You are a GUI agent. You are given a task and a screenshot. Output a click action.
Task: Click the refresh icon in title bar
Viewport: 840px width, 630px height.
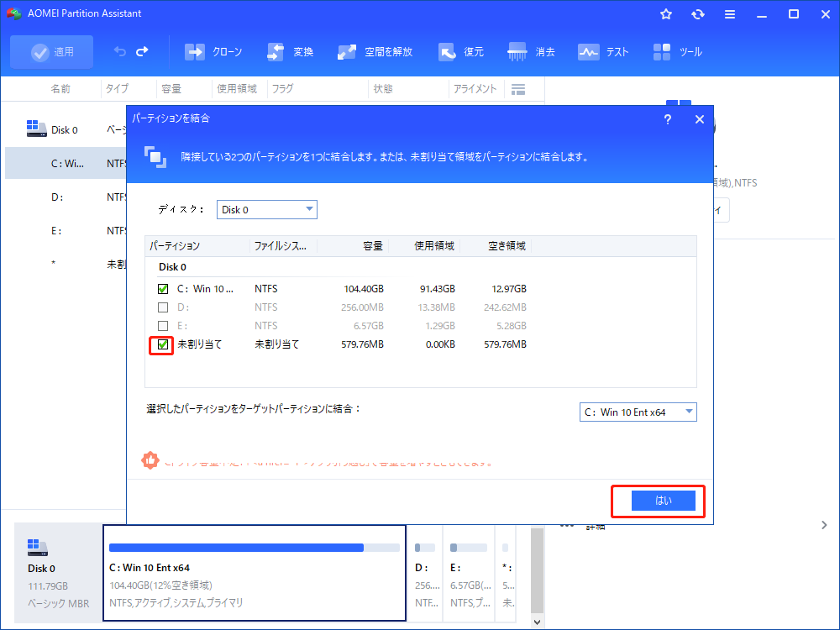pyautogui.click(x=697, y=14)
